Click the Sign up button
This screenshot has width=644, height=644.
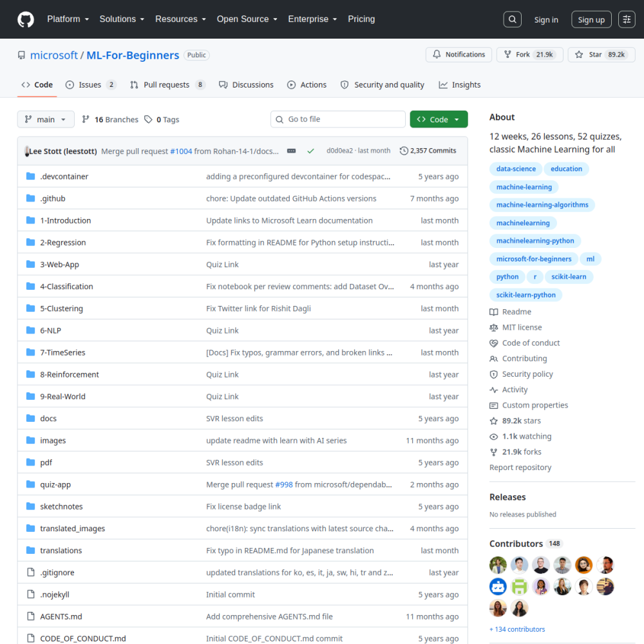click(x=591, y=20)
